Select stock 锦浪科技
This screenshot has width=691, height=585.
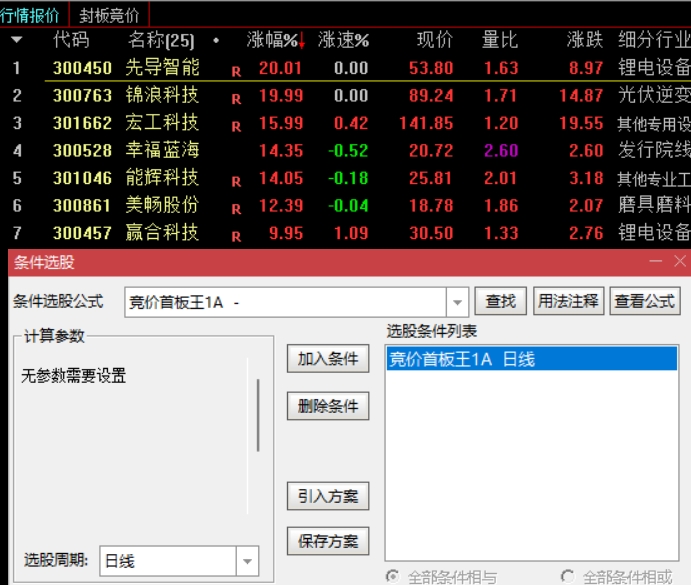click(162, 95)
